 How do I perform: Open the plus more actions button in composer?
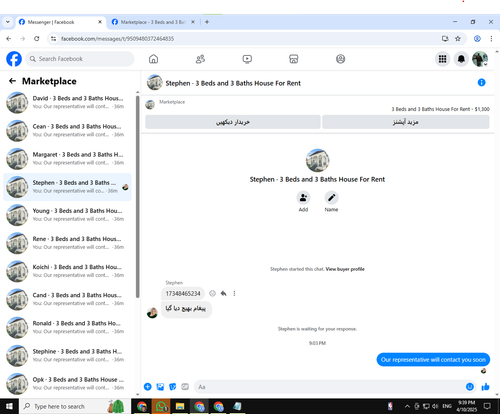pos(148,387)
